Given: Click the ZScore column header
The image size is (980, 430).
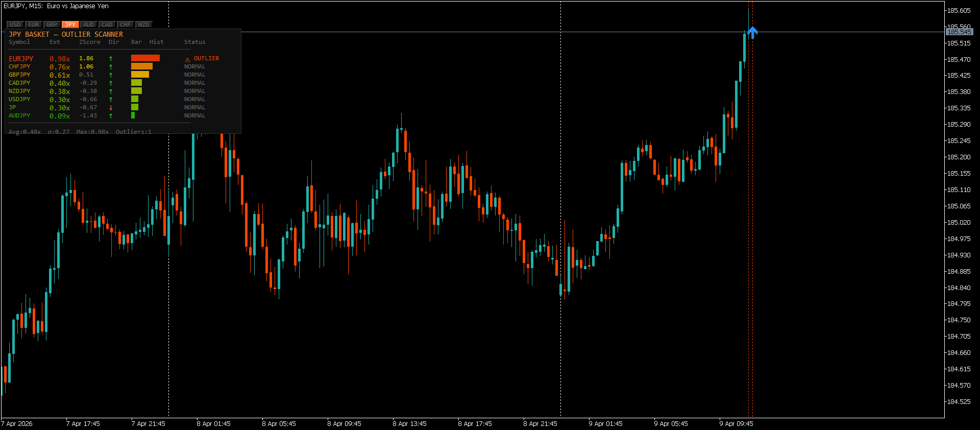Looking at the screenshot, I should (89, 42).
